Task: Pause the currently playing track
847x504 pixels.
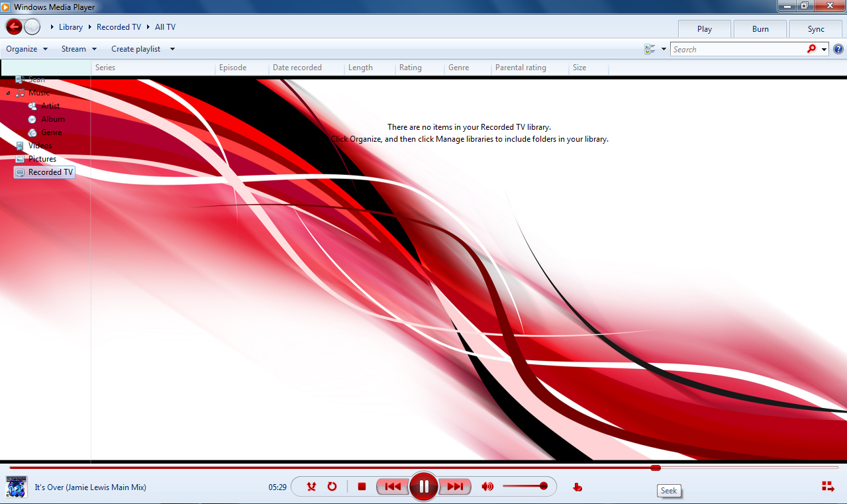Action: (423, 486)
